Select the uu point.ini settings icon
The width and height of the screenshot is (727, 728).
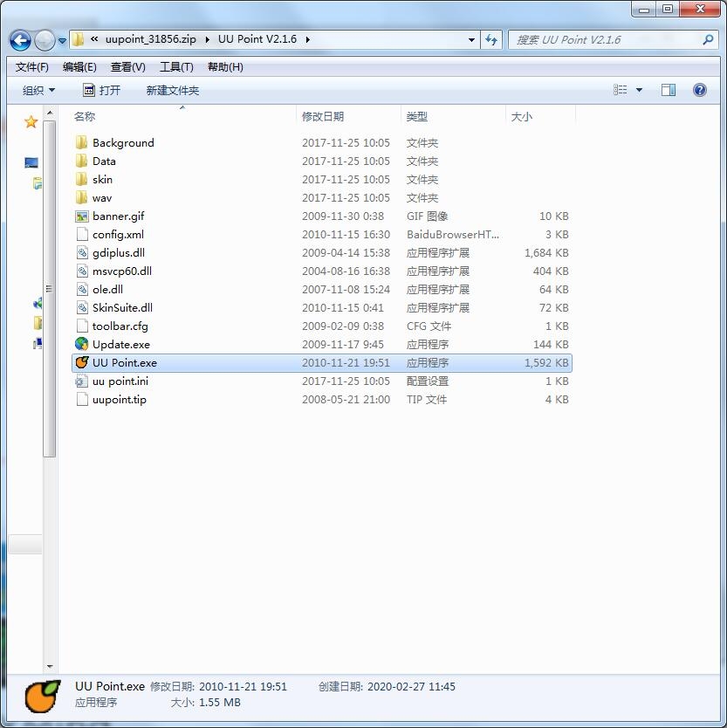click(x=82, y=381)
